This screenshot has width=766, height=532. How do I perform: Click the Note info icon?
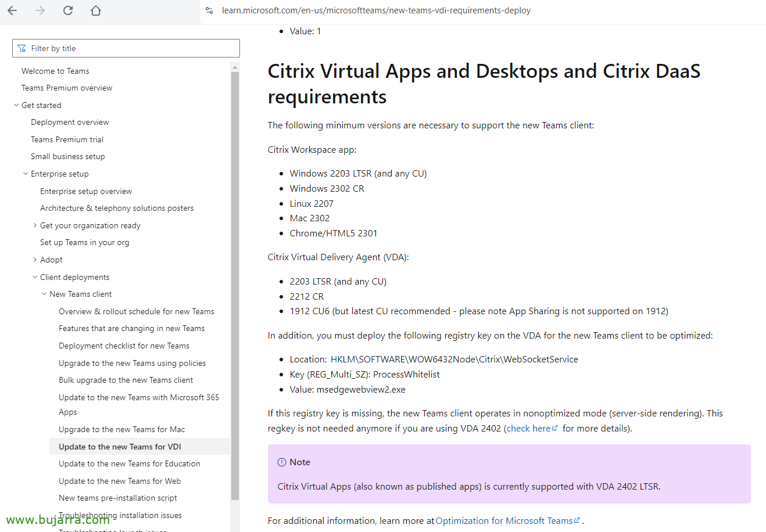(282, 462)
